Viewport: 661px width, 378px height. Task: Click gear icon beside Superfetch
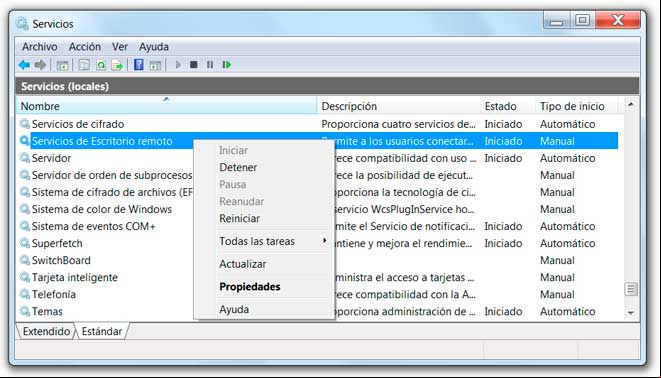point(25,243)
